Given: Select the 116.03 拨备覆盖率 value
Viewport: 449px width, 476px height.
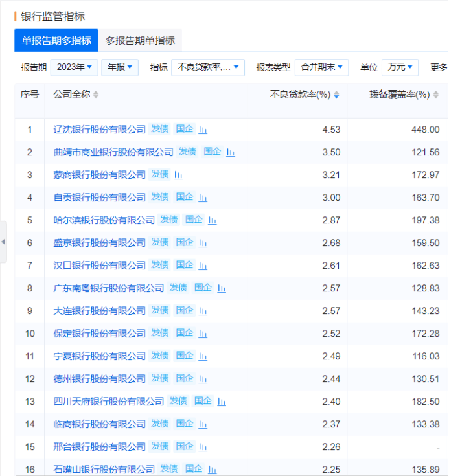Looking at the screenshot, I should [x=426, y=356].
